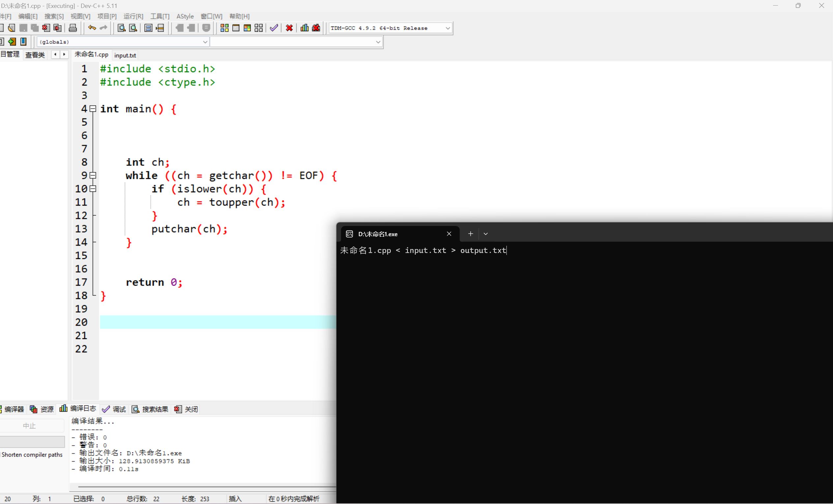Click the undo arrow icon
Image resolution: width=833 pixels, height=504 pixels.
point(92,28)
